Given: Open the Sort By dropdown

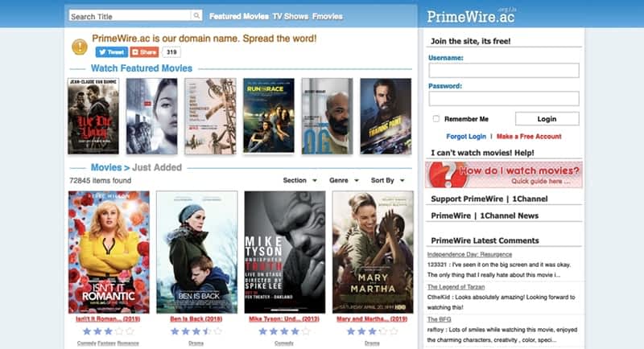Looking at the screenshot, I should tap(387, 180).
